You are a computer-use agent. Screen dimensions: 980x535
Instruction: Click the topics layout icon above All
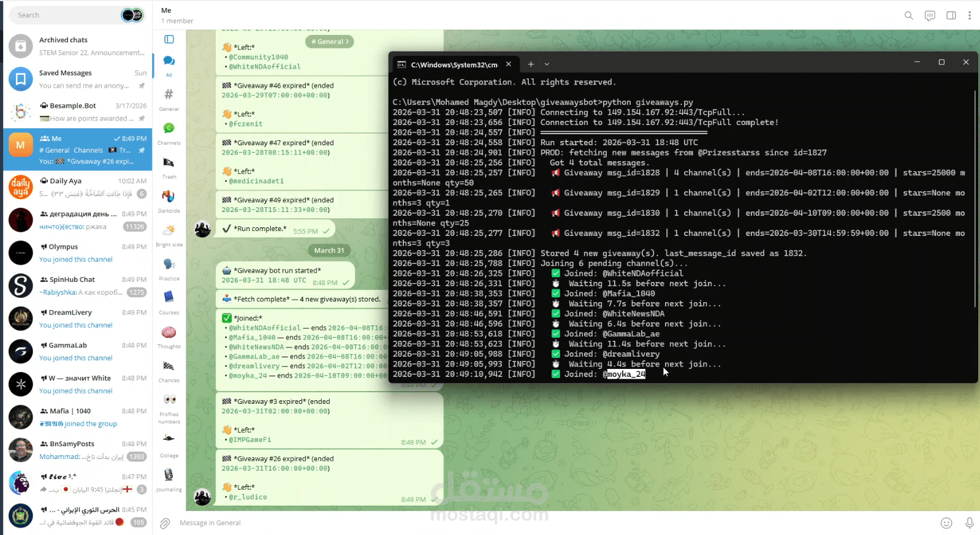(x=169, y=39)
